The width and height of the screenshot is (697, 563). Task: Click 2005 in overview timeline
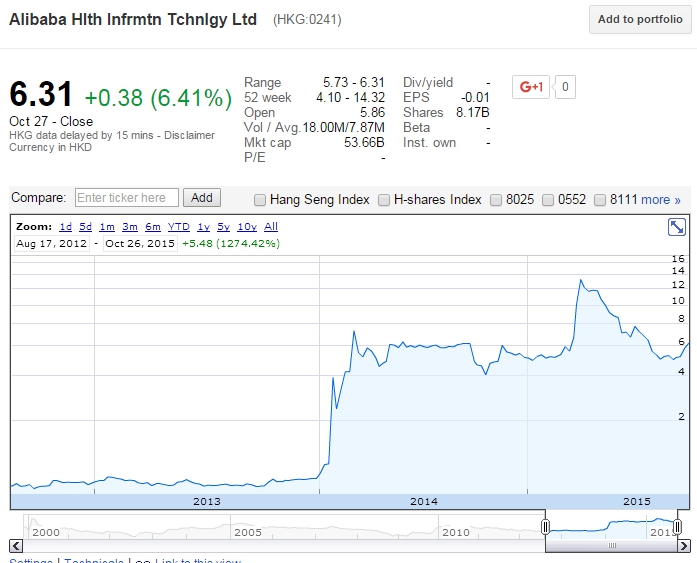[x=248, y=532]
